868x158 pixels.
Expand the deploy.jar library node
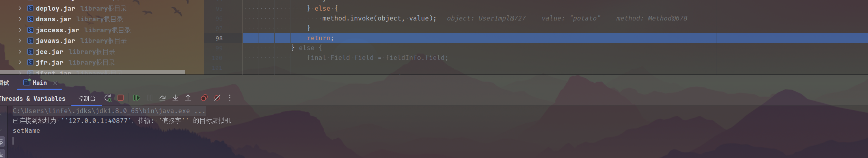click(20, 8)
